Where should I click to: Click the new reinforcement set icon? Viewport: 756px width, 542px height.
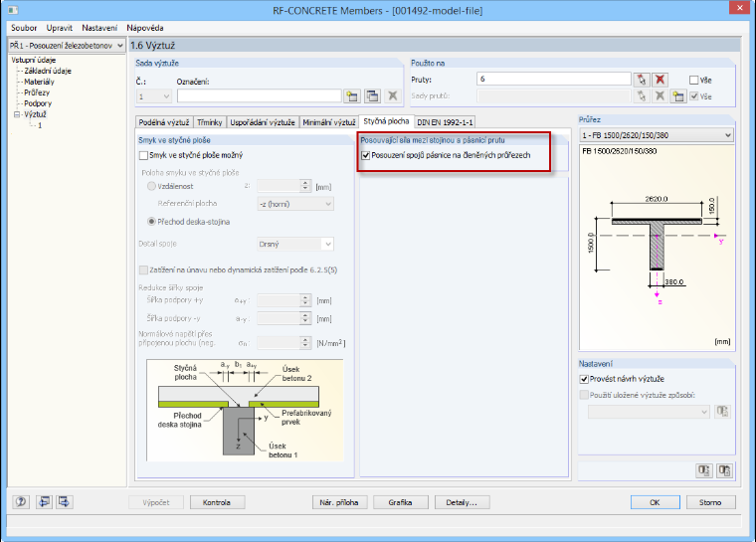pos(352,95)
